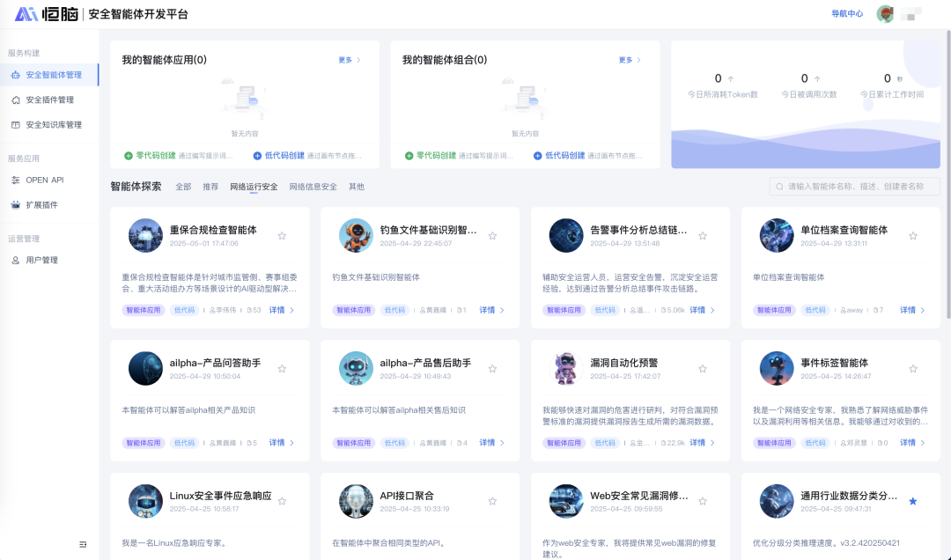Go to 安全插件管理 in the sidebar

pos(49,99)
